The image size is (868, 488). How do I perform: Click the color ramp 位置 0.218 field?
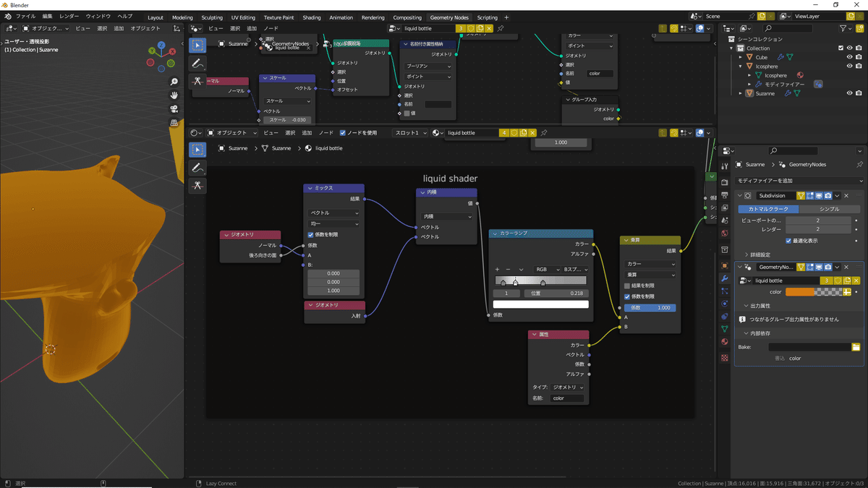(x=555, y=294)
